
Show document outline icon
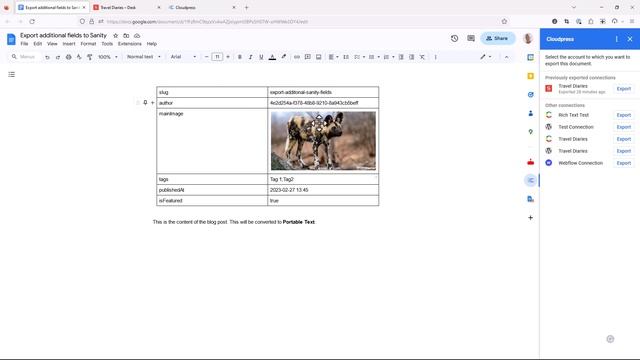pos(11,74)
